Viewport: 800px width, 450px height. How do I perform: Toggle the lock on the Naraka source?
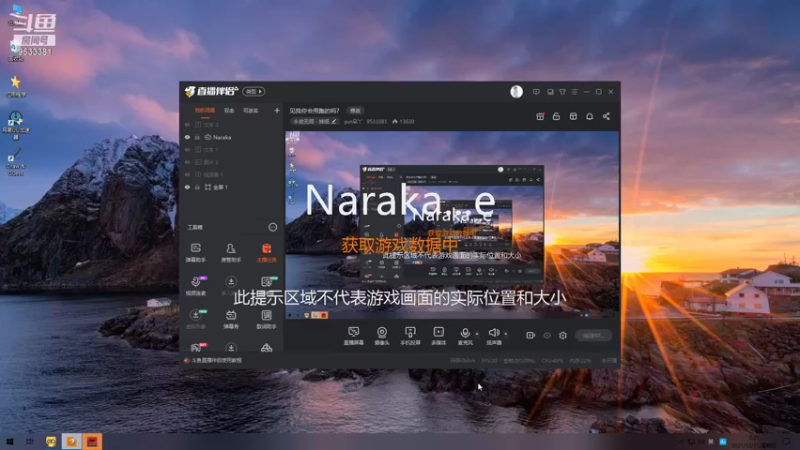tap(197, 137)
